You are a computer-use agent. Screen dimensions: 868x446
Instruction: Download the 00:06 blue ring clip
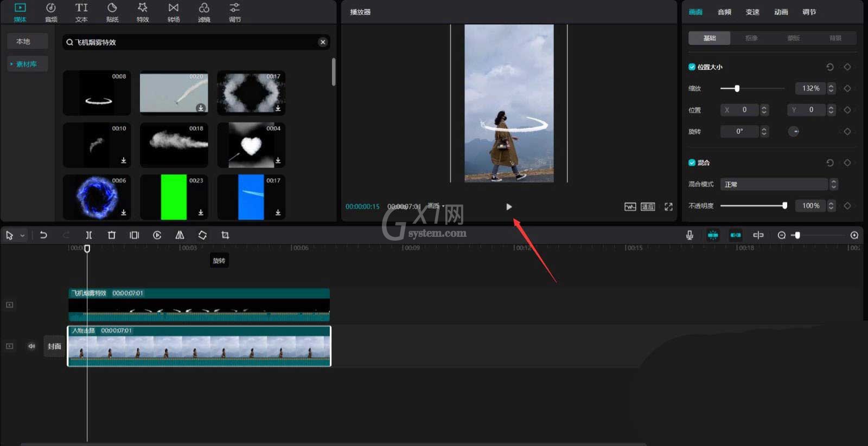pos(124,212)
